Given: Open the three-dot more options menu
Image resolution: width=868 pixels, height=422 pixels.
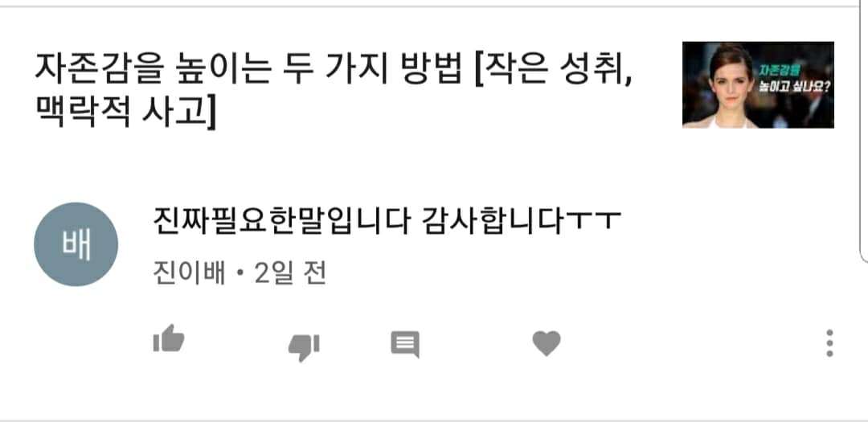Looking at the screenshot, I should point(829,343).
